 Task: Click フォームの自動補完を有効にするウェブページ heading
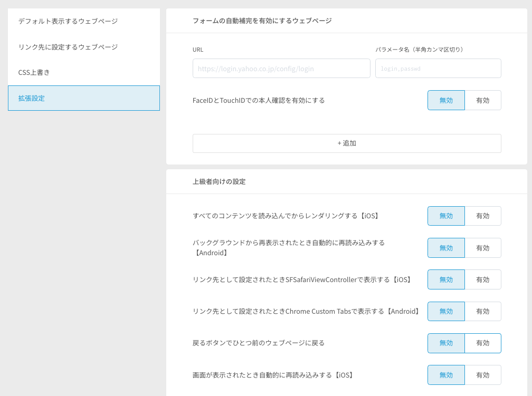pos(262,21)
